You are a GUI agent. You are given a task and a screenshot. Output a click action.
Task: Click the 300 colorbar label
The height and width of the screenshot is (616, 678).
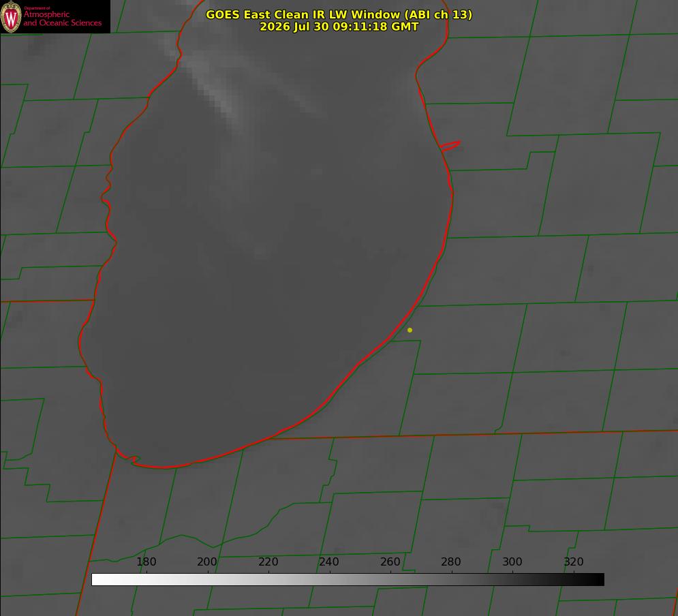coord(512,561)
